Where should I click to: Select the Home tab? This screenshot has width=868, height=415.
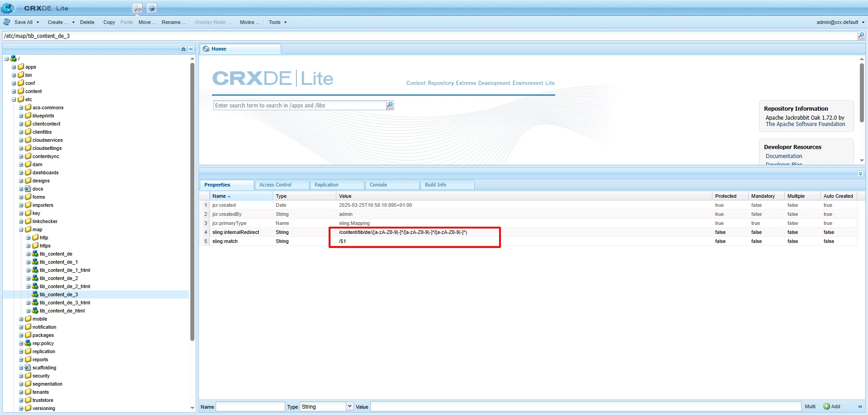[x=241, y=49]
